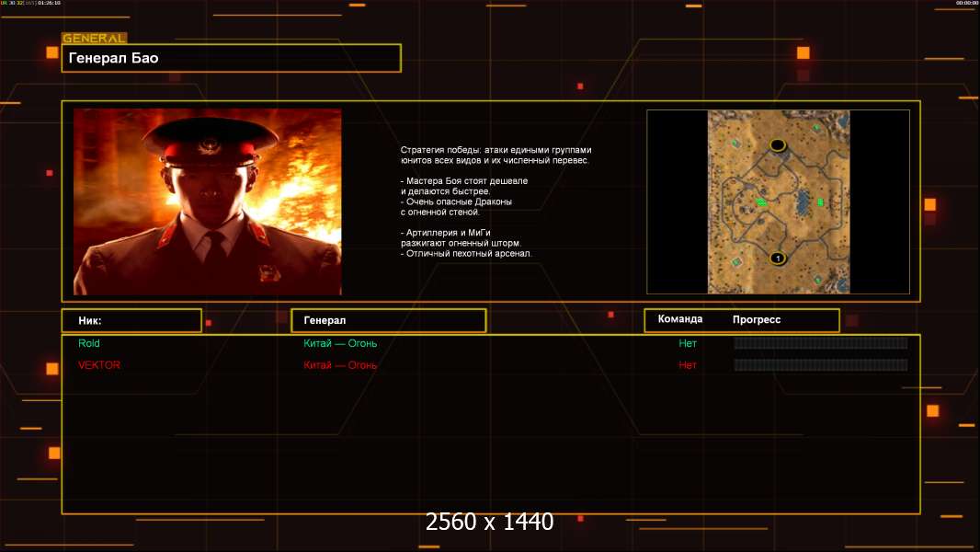The image size is (980, 552).
Task: Click the "Мастера Боя стоят дешевле" line
Action: [x=463, y=180]
